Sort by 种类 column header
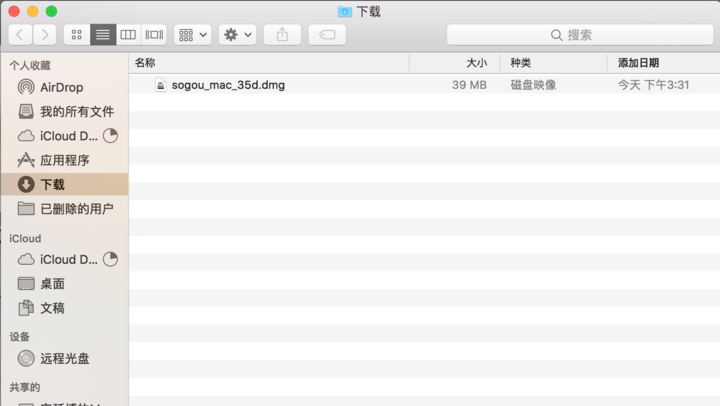Image resolution: width=720 pixels, height=406 pixels. [553, 63]
